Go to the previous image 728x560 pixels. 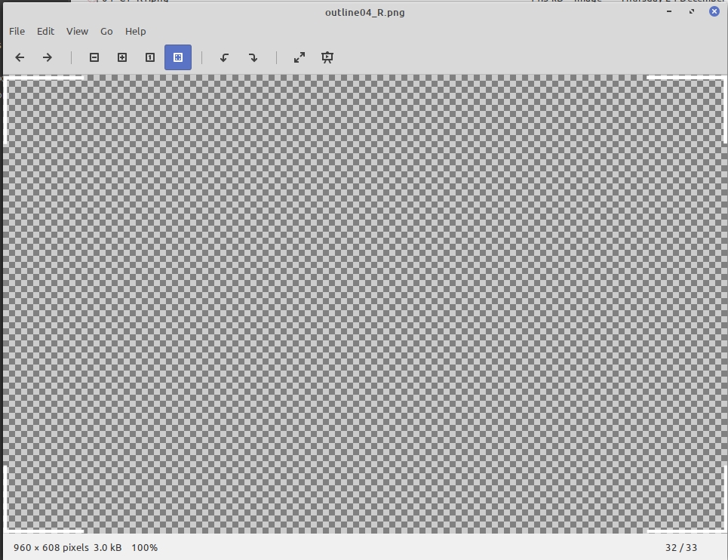pos(20,57)
